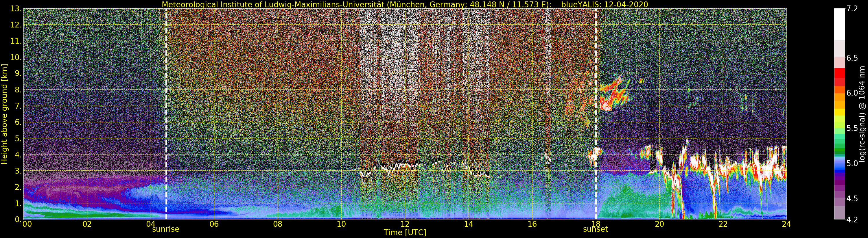Click the x-axis tick label '14'
Image resolution: width=868 pixels, height=238 pixels.
coord(468,224)
